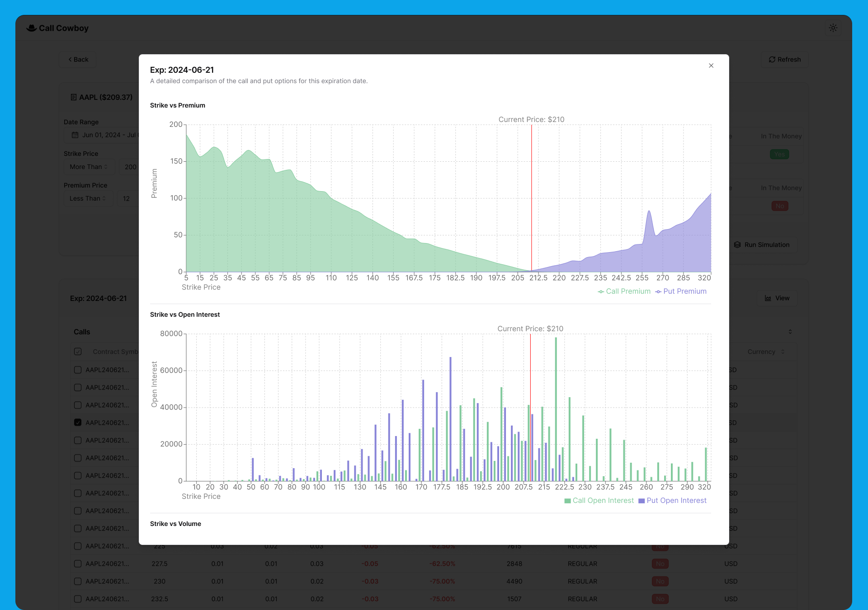Click the Strike vs Premium heading
This screenshot has width=868, height=610.
[x=178, y=105]
